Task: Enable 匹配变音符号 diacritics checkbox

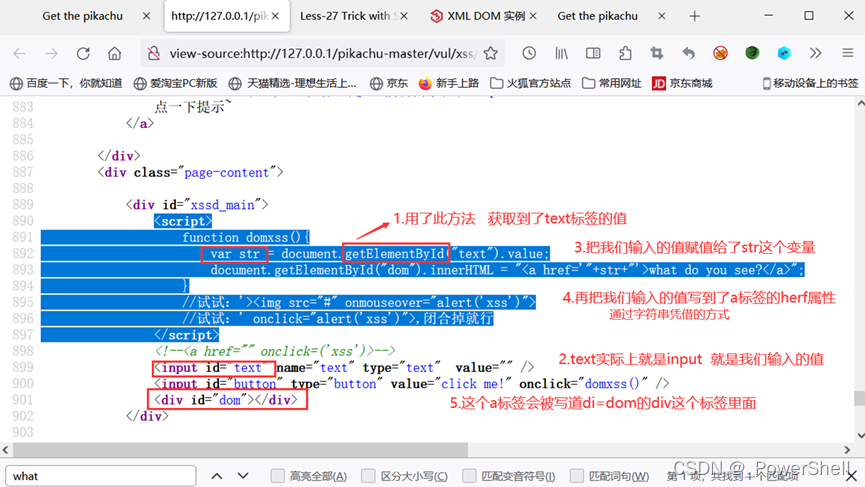Action: 469,475
